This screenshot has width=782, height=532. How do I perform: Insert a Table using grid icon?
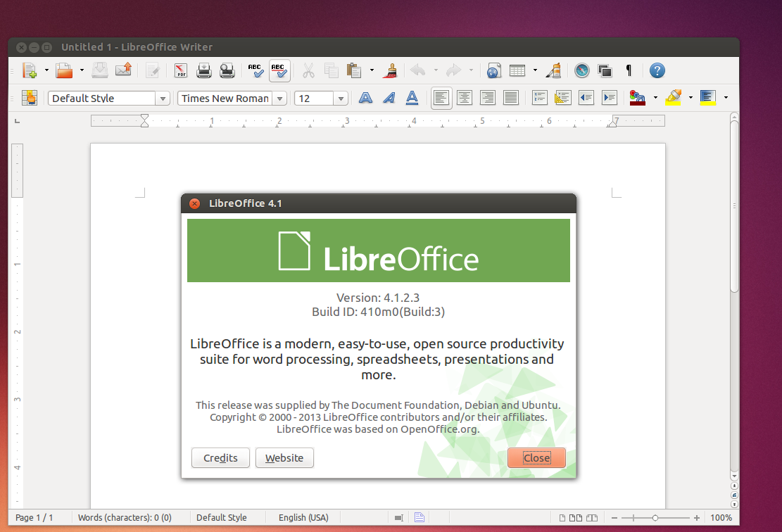point(517,70)
